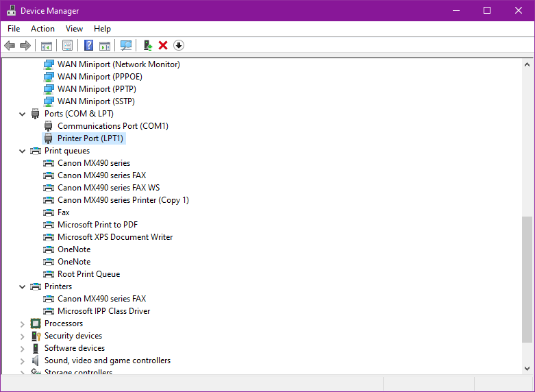Select Canon MX490 series print queue
Image resolution: width=535 pixels, height=392 pixels.
pos(94,163)
